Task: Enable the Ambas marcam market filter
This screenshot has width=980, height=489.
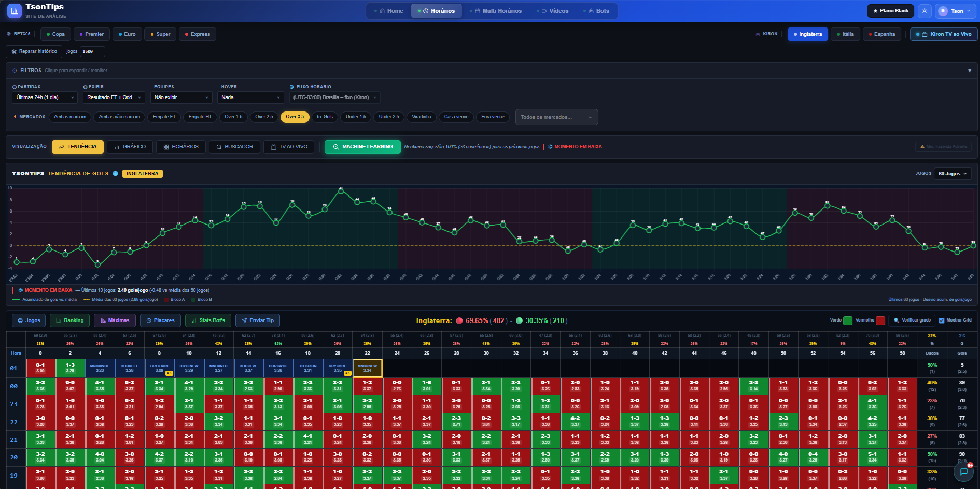Action: pos(70,117)
